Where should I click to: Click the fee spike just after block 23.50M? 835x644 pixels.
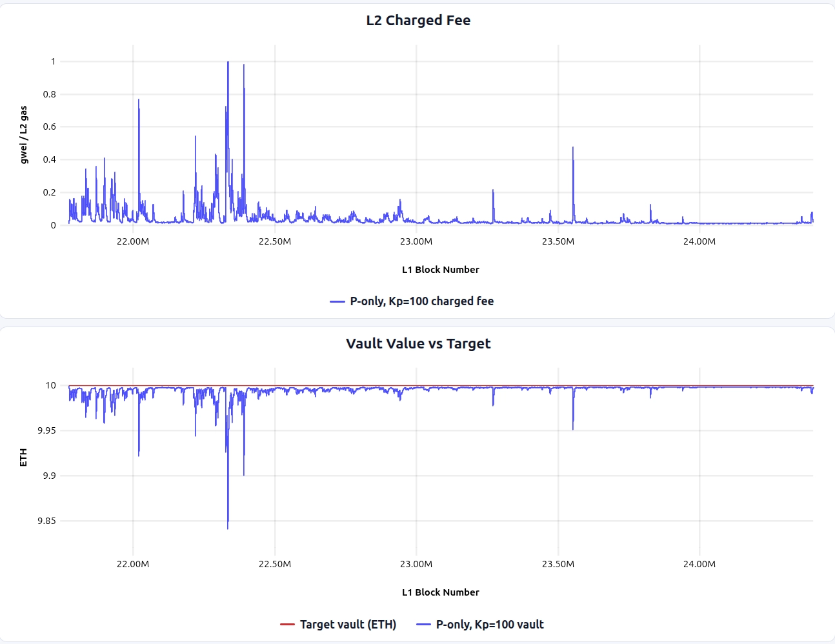(x=573, y=150)
